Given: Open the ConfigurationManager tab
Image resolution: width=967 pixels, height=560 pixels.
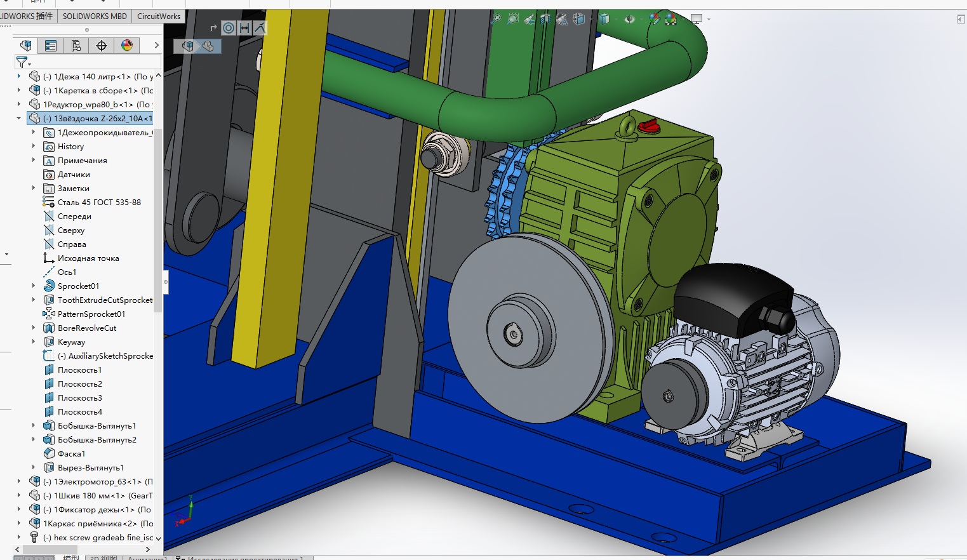Looking at the screenshot, I should [76, 45].
